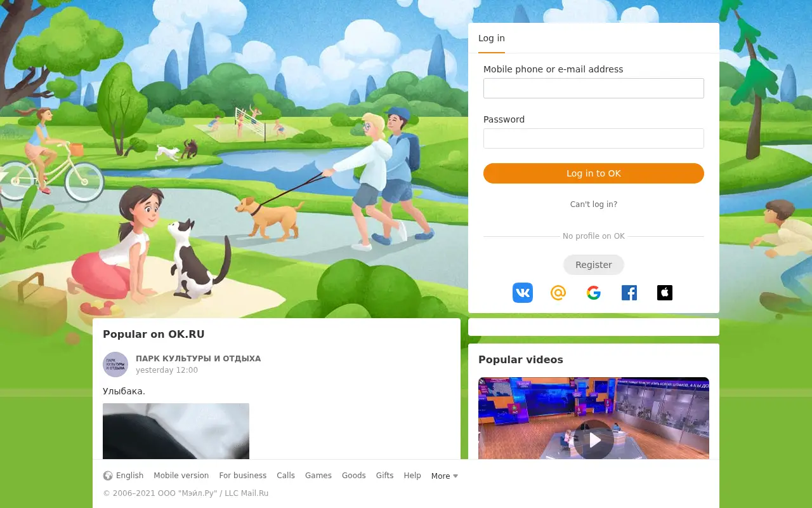Click the globe icon beside English
812x508 pixels.
pyautogui.click(x=108, y=476)
